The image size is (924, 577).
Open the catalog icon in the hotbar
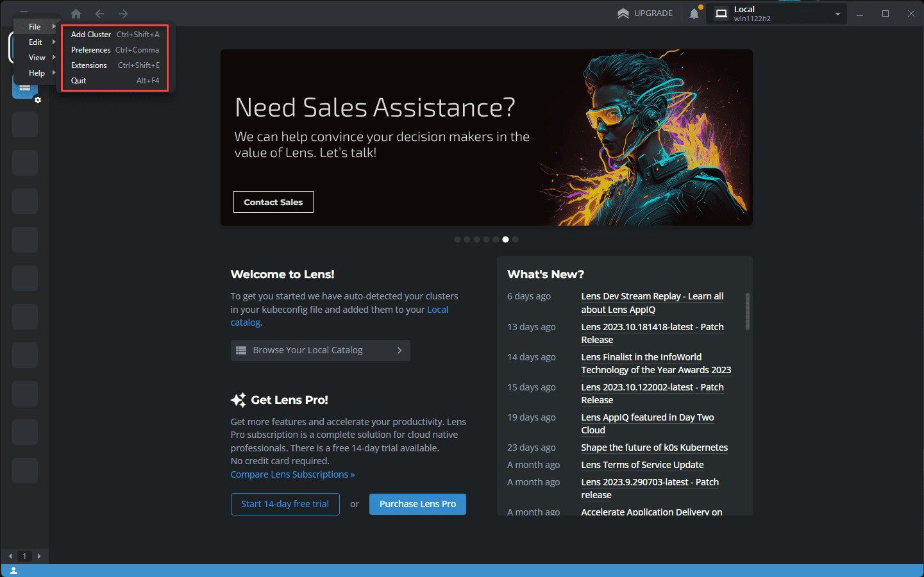point(25,87)
